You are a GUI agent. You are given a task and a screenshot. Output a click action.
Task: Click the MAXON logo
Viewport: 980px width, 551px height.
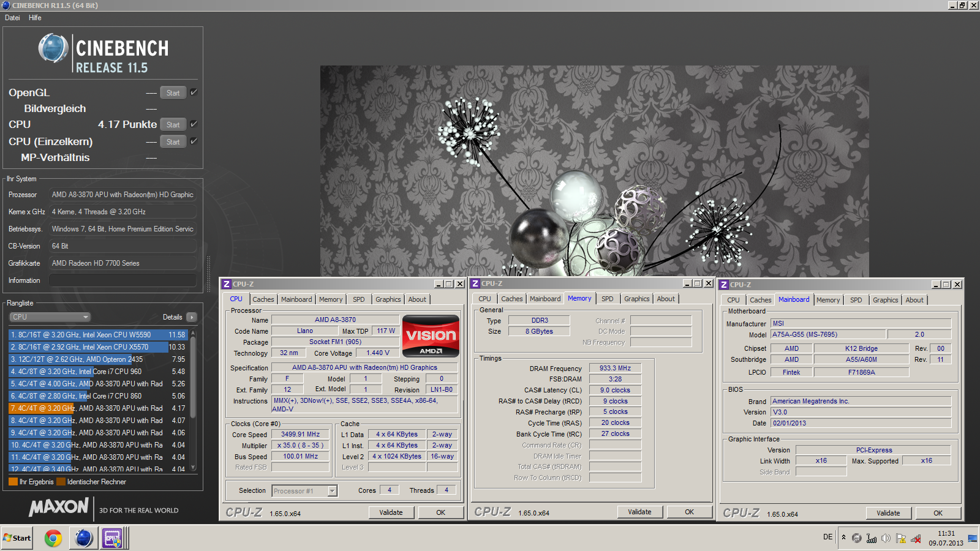59,508
